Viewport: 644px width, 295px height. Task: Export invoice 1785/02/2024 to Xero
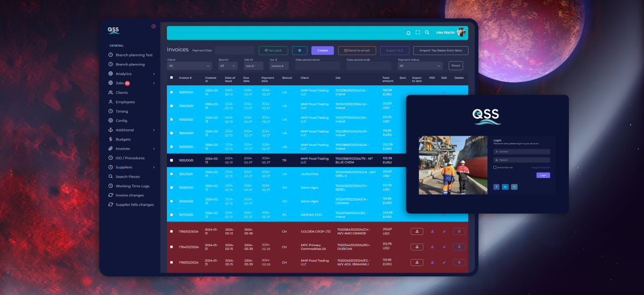point(416,232)
